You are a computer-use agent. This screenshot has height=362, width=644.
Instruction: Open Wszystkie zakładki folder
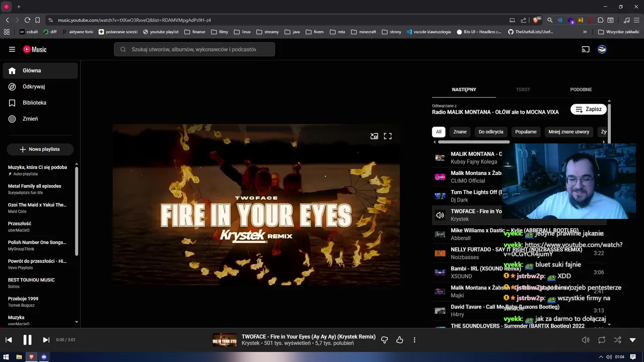(618, 32)
